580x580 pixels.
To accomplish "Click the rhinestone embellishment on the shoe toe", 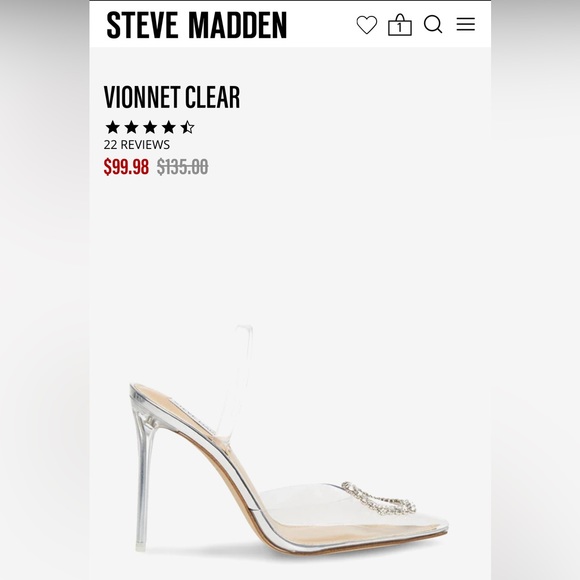I will (378, 499).
